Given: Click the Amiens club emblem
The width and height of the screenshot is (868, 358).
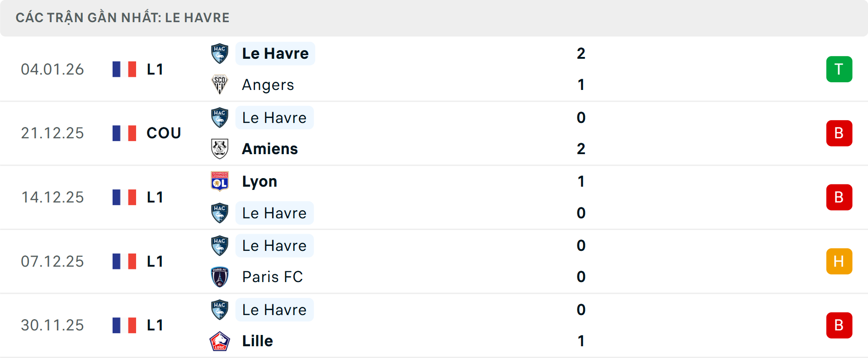Looking at the screenshot, I should [x=220, y=149].
